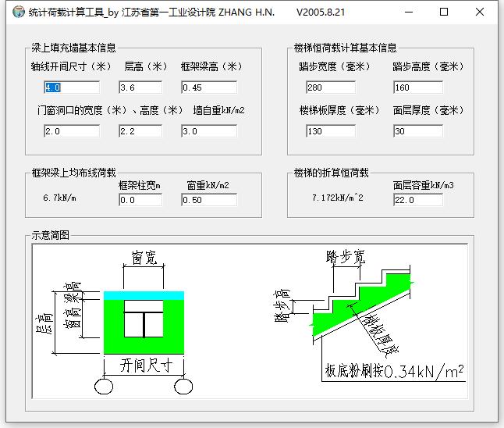The width and height of the screenshot is (504, 428).
Task: Click the 层高（米） label
Action: coord(146,66)
